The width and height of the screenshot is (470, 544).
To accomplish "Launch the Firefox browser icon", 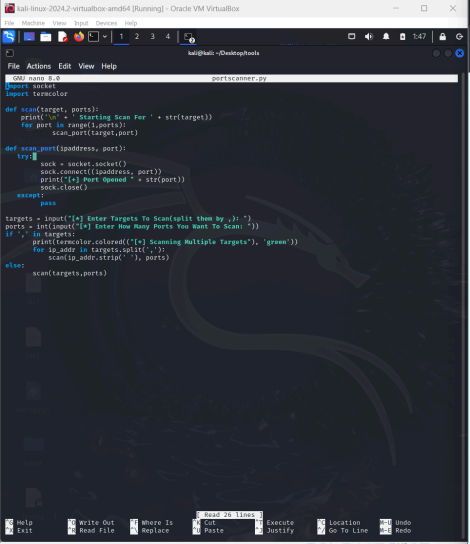I will click(79, 36).
